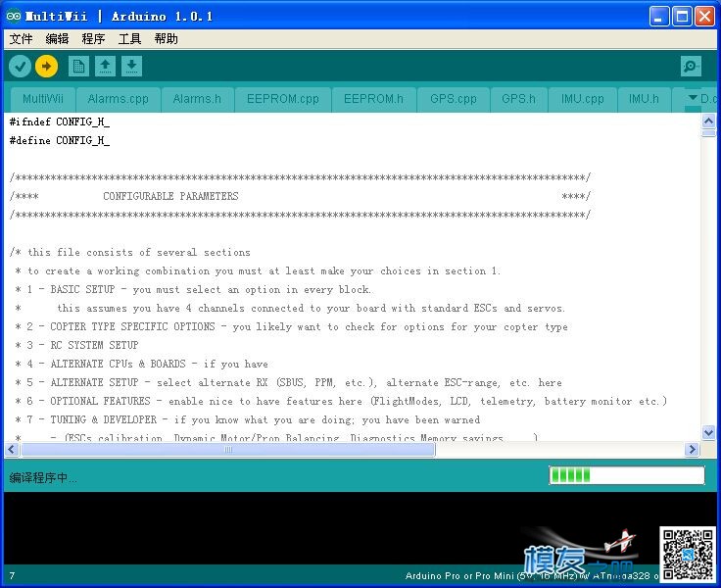Close the Arduino window
This screenshot has height=588, width=721.
(x=704, y=17)
